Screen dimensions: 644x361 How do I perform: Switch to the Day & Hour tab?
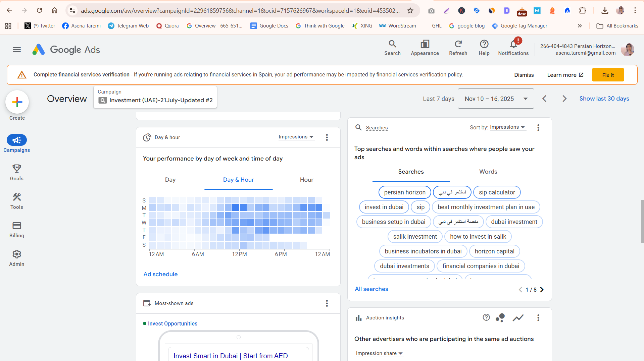click(x=239, y=180)
